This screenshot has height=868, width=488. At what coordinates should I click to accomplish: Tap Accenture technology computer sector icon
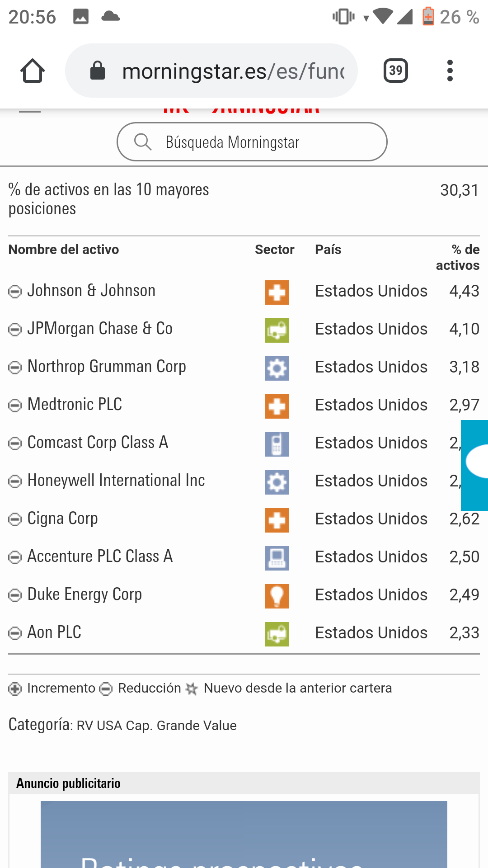point(277,558)
